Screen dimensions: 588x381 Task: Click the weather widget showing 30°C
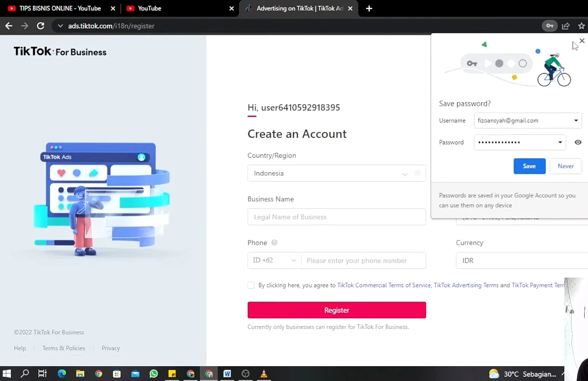[x=522, y=374]
